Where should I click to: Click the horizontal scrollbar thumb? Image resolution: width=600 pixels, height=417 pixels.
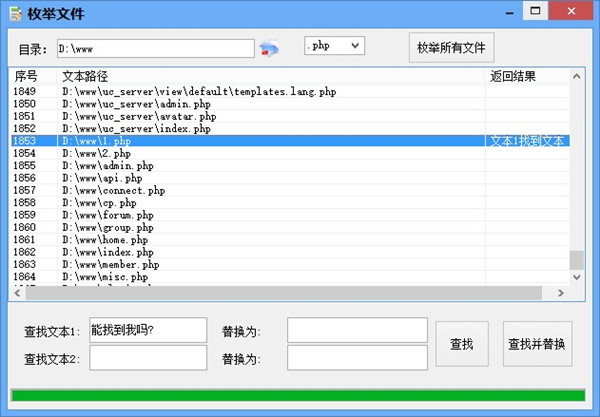pos(284,293)
